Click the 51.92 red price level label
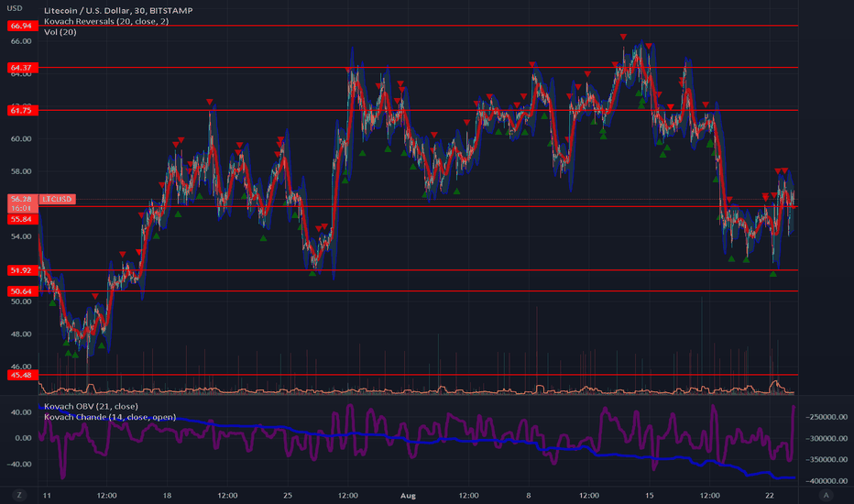The image size is (854, 504). (x=22, y=270)
